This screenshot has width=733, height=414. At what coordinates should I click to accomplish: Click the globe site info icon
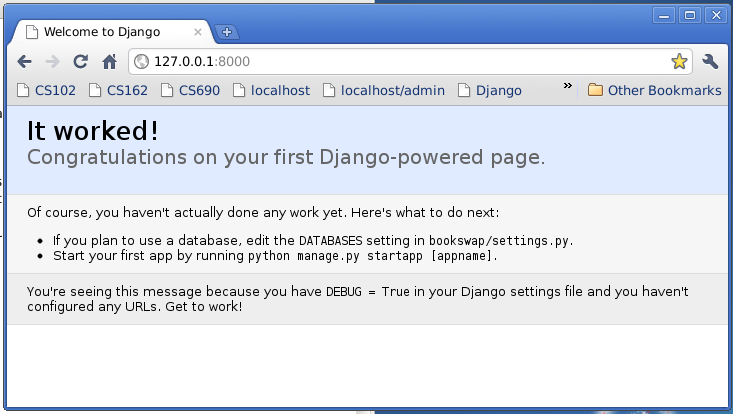[x=141, y=61]
